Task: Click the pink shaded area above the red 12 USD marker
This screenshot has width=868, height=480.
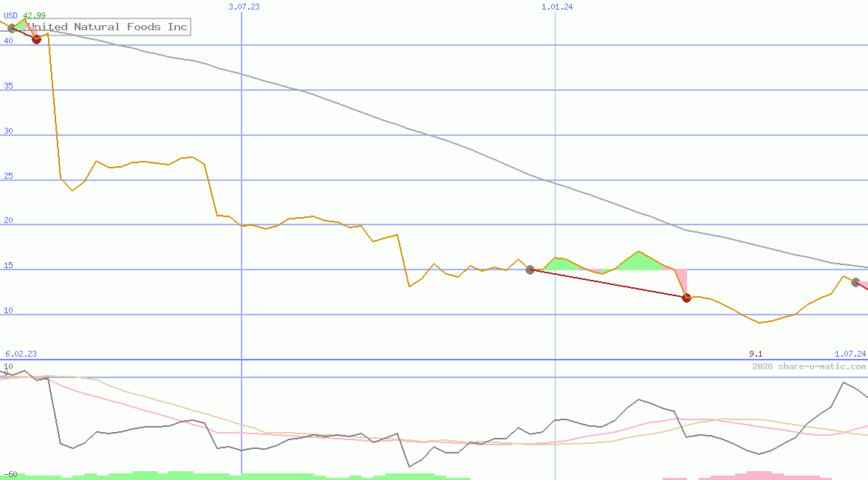Action: [x=682, y=281]
